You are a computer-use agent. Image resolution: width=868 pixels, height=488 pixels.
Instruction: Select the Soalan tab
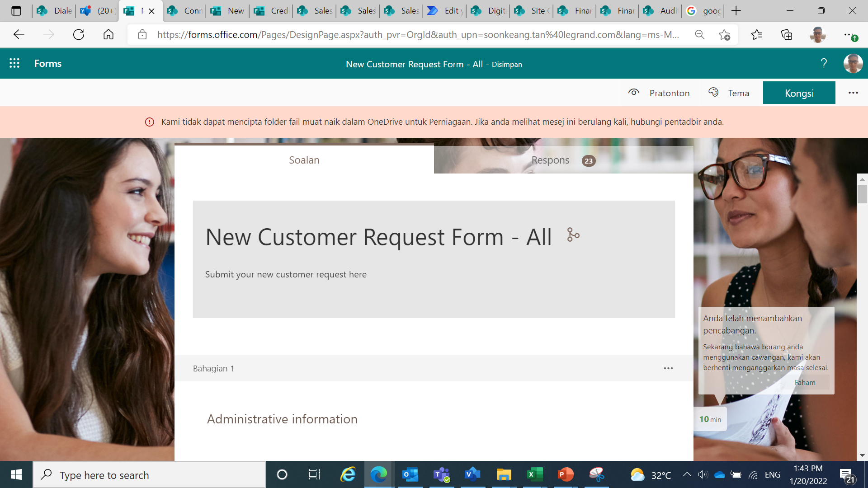[x=304, y=160]
